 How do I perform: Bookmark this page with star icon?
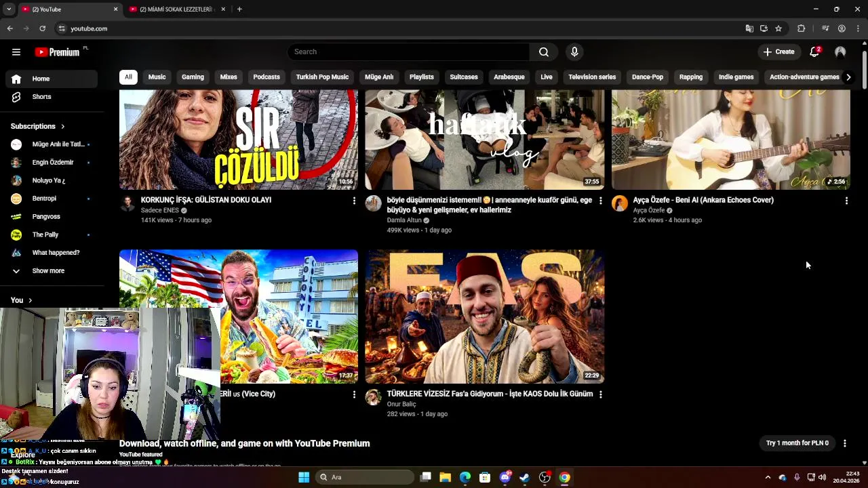(x=778, y=28)
